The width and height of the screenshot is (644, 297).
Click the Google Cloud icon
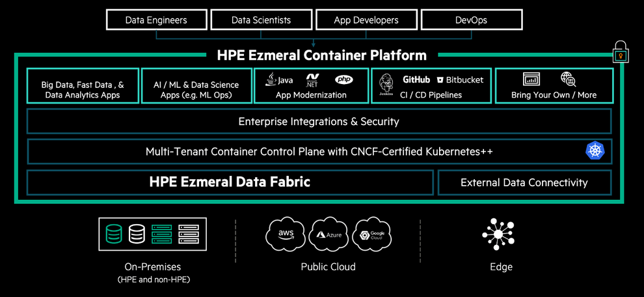click(x=371, y=234)
